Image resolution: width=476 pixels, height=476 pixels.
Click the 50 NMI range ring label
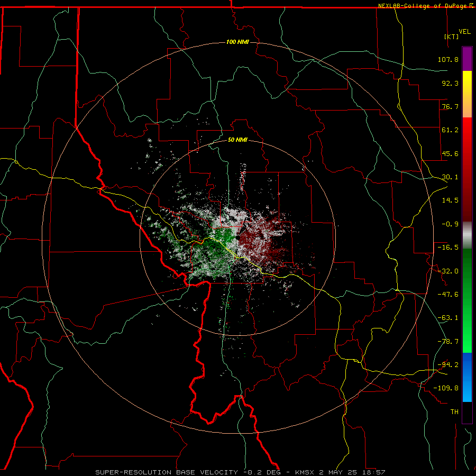237,140
